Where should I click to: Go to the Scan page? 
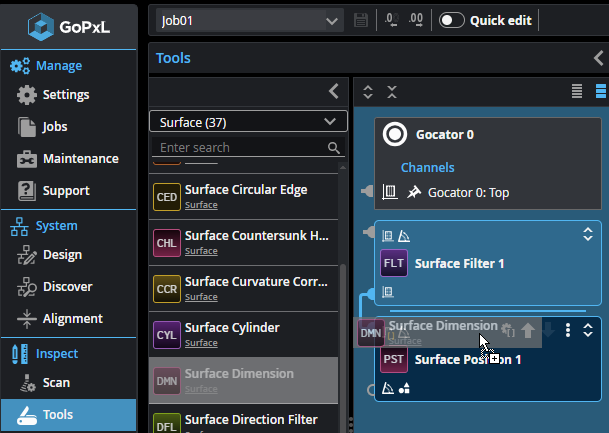point(56,382)
